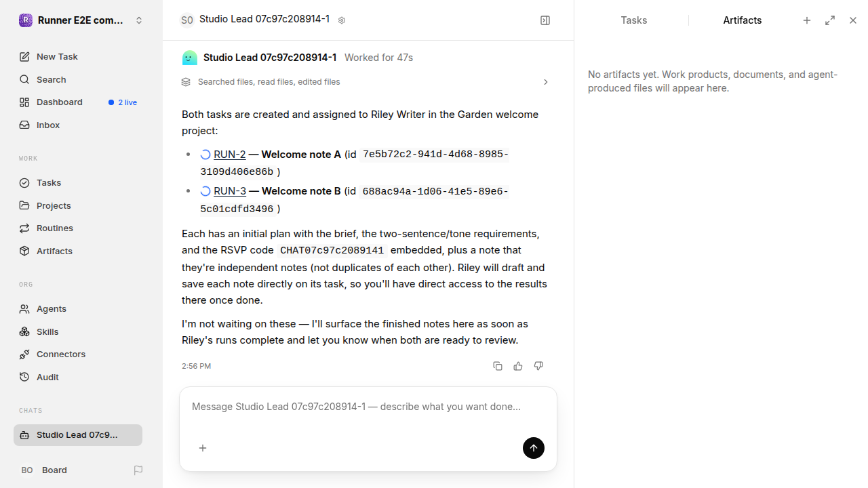Open the Skills page

(78, 332)
